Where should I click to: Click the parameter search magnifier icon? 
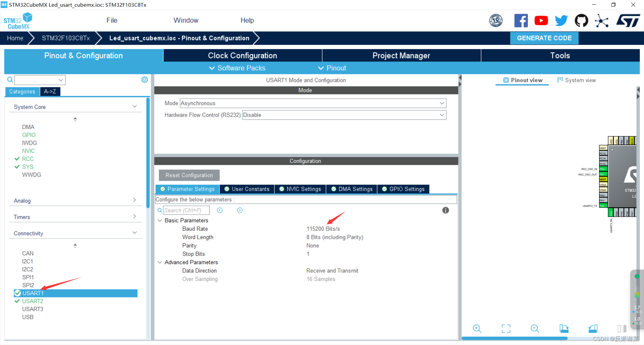tap(160, 210)
